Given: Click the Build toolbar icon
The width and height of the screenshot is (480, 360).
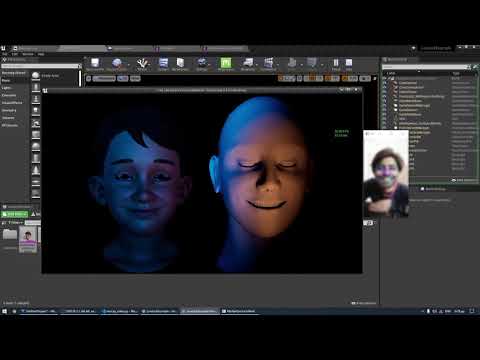Looking at the screenshot, I should [x=292, y=64].
